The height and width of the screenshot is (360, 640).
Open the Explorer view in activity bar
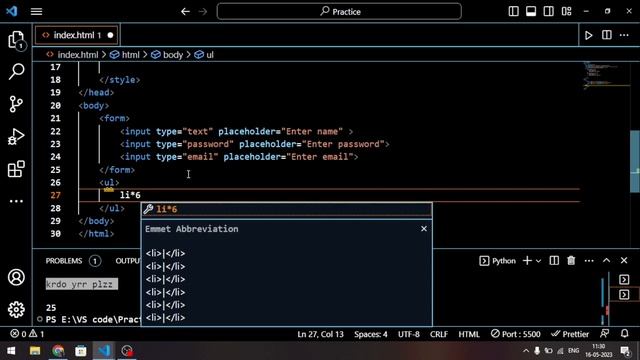16,40
